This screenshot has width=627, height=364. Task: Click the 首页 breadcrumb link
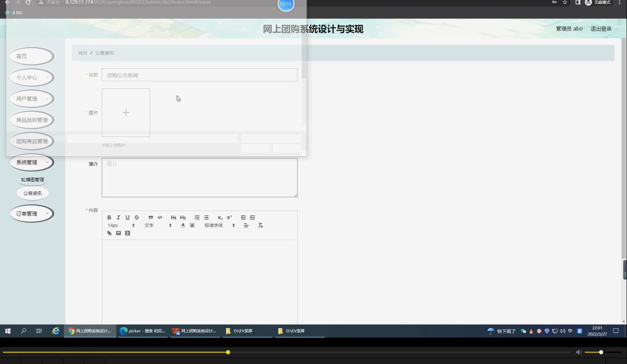pos(83,53)
